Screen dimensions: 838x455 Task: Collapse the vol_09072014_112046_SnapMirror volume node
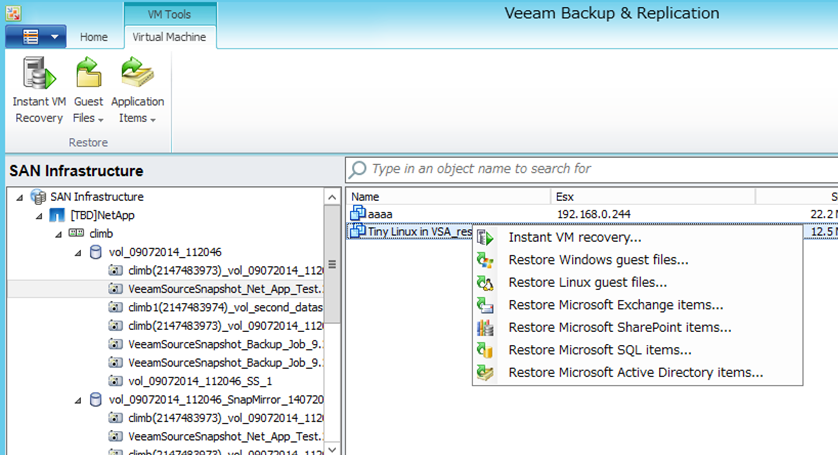(x=78, y=400)
